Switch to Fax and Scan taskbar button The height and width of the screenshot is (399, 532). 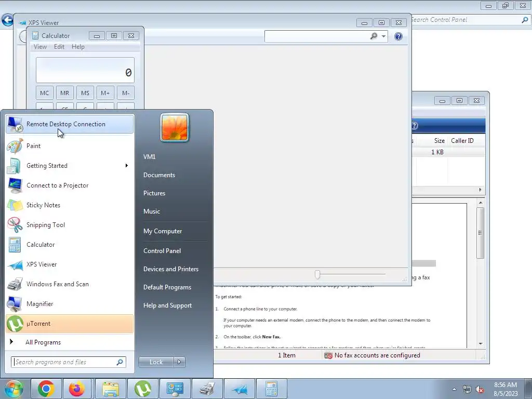pos(207,389)
